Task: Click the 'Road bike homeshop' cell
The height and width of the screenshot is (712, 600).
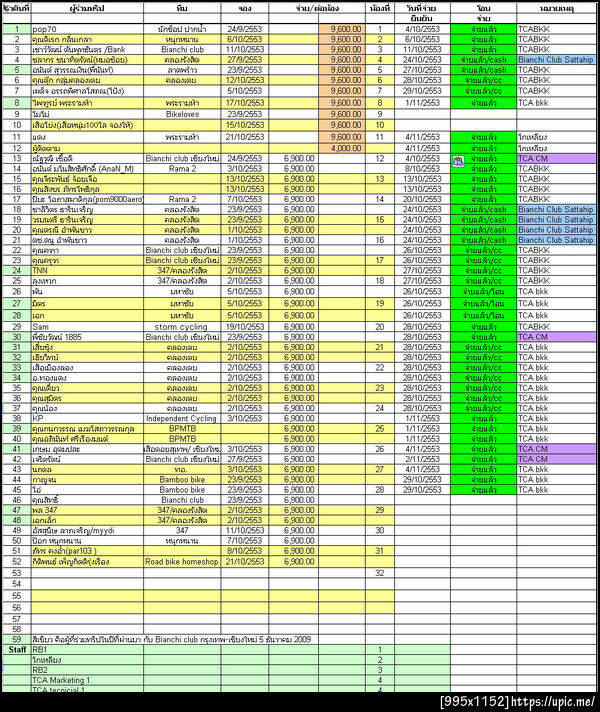Action: (182, 562)
